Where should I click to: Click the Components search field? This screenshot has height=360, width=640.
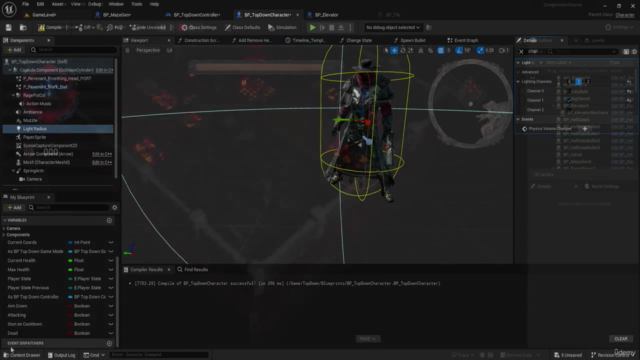[x=73, y=50]
